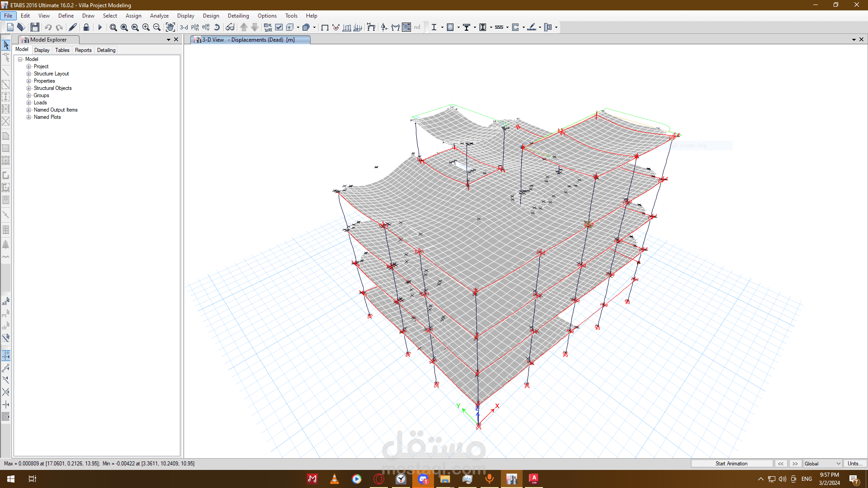Open Set Display Options checkbox icon
Image resolution: width=868 pixels, height=488 pixels.
point(279,27)
